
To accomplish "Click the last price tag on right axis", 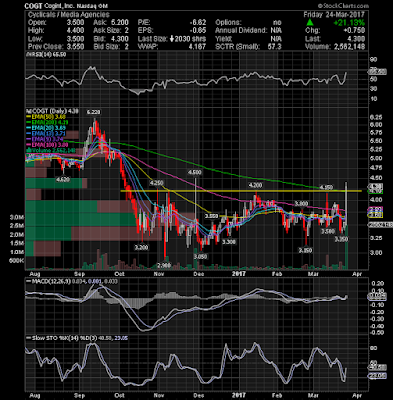I will [376, 186].
